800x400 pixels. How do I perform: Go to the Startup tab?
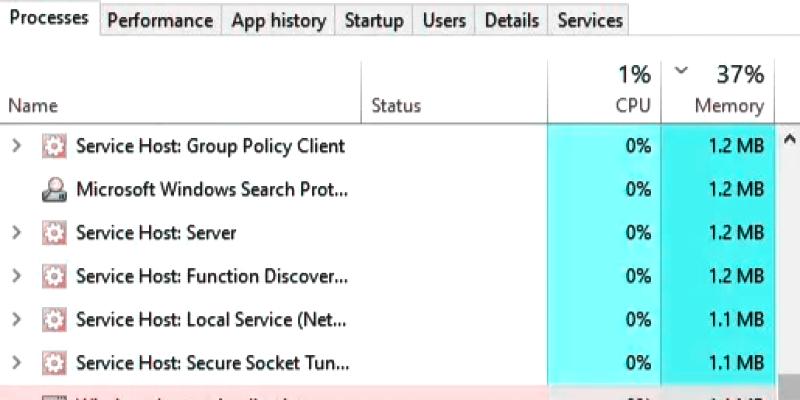(x=373, y=20)
